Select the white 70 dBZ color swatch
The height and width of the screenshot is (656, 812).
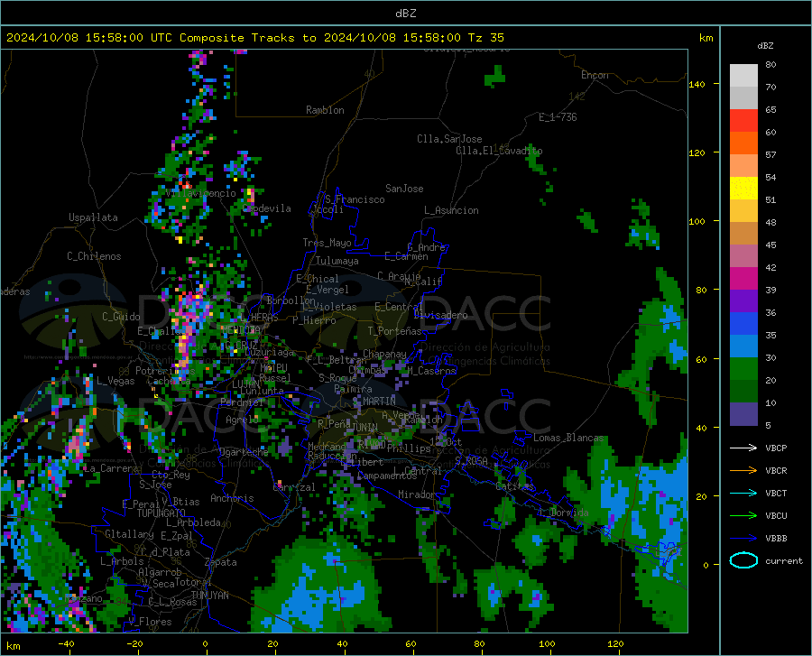(x=743, y=76)
